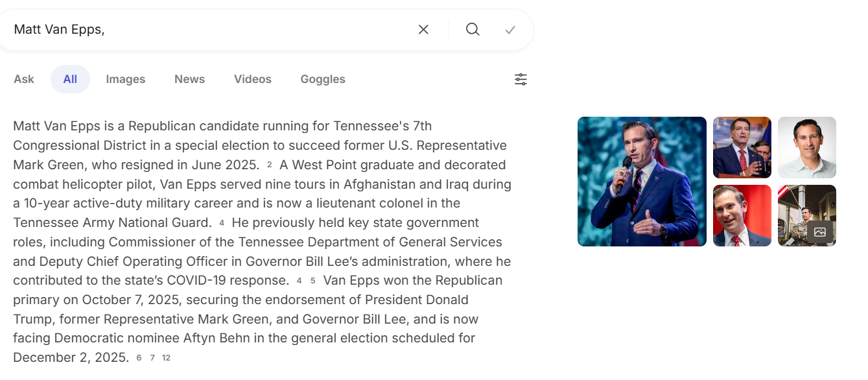This screenshot has height=380, width=868.
Task: Click into the search text field
Action: pyautogui.click(x=207, y=29)
